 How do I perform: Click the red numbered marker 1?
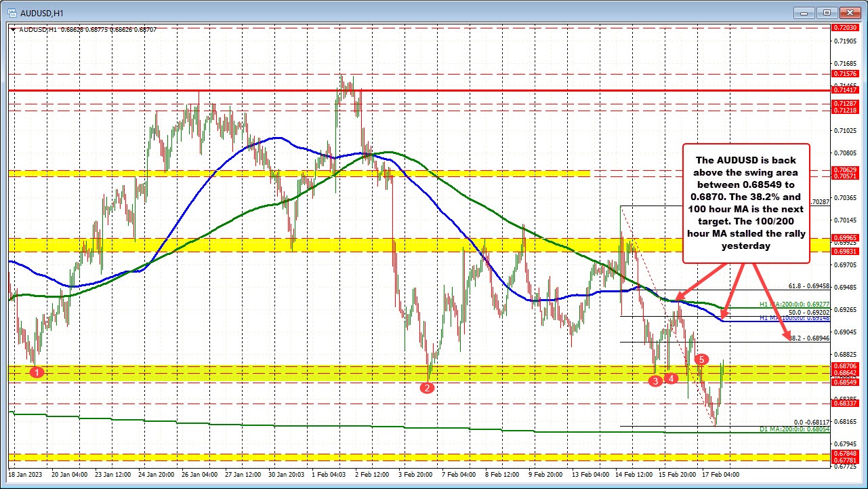coord(36,372)
